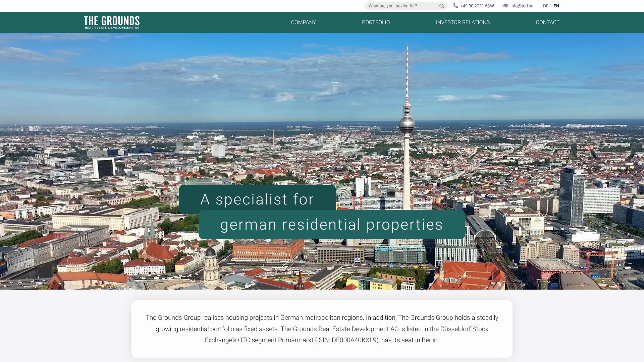Viewport: 644px width, 362px height.
Task: Click the magnifying glass search icon
Action: click(442, 6)
